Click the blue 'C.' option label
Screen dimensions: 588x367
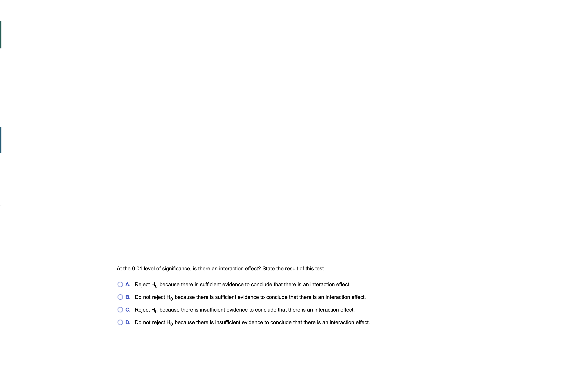tap(128, 310)
